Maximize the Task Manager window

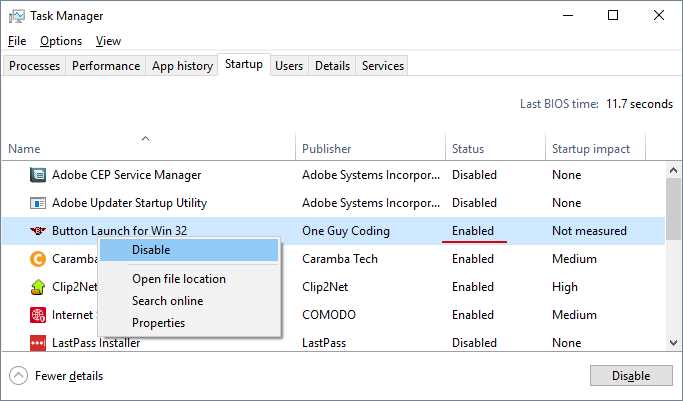click(613, 16)
